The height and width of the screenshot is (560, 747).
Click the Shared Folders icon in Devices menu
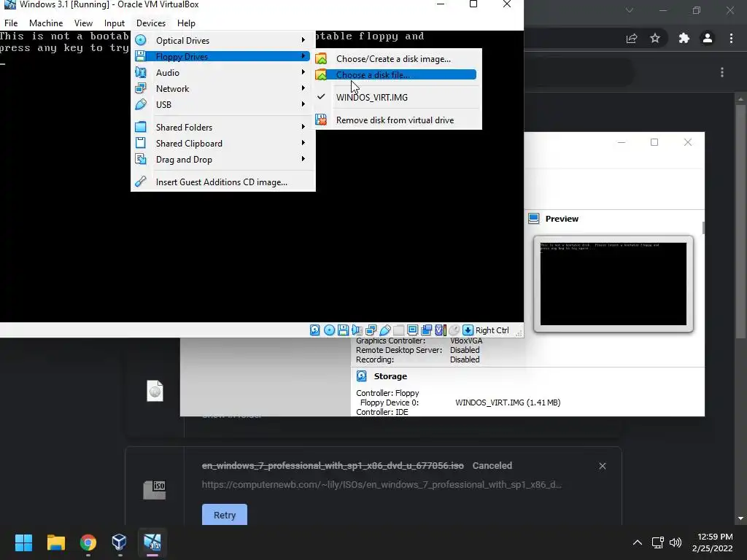click(x=141, y=127)
